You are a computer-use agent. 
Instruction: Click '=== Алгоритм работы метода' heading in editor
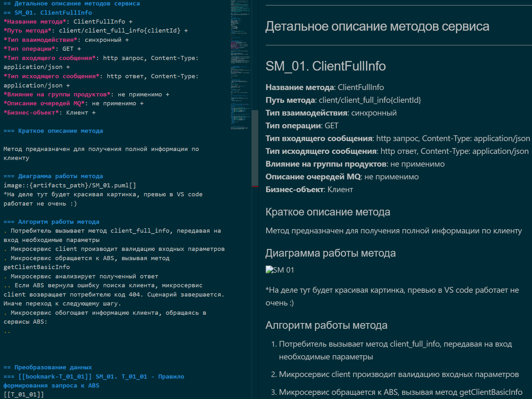(51, 222)
